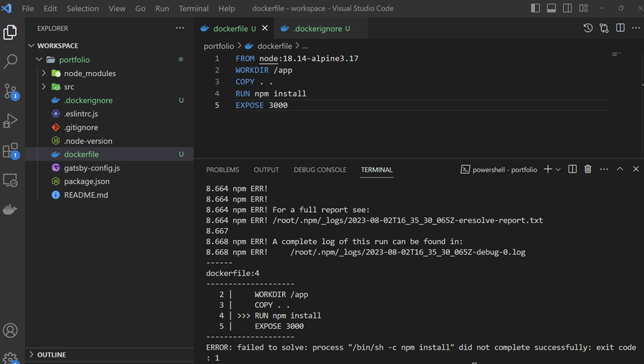This screenshot has width=644, height=364.
Task: Place cursor on EXPOSE 3000 line
Action: coord(262,105)
